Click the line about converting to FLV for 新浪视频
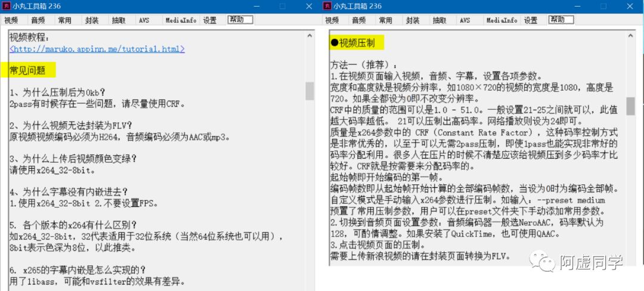The height and width of the screenshot is (291, 644). 420,256
